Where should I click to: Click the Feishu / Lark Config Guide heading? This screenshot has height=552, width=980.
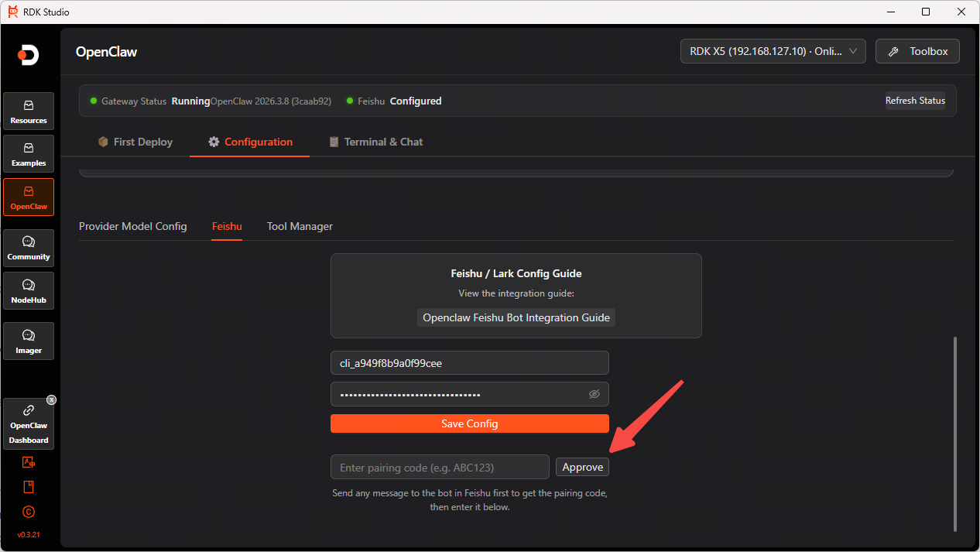pyautogui.click(x=516, y=273)
